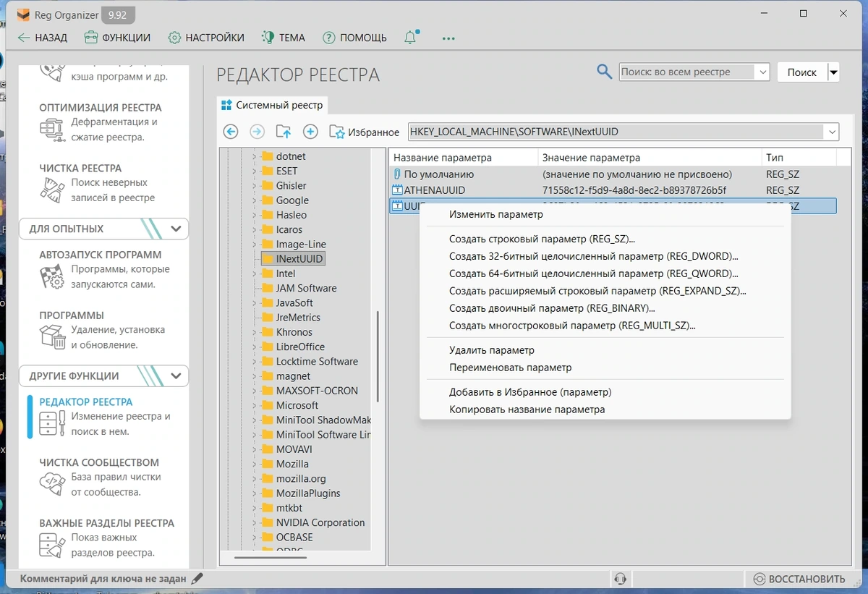Click the Поиск button

(x=801, y=72)
